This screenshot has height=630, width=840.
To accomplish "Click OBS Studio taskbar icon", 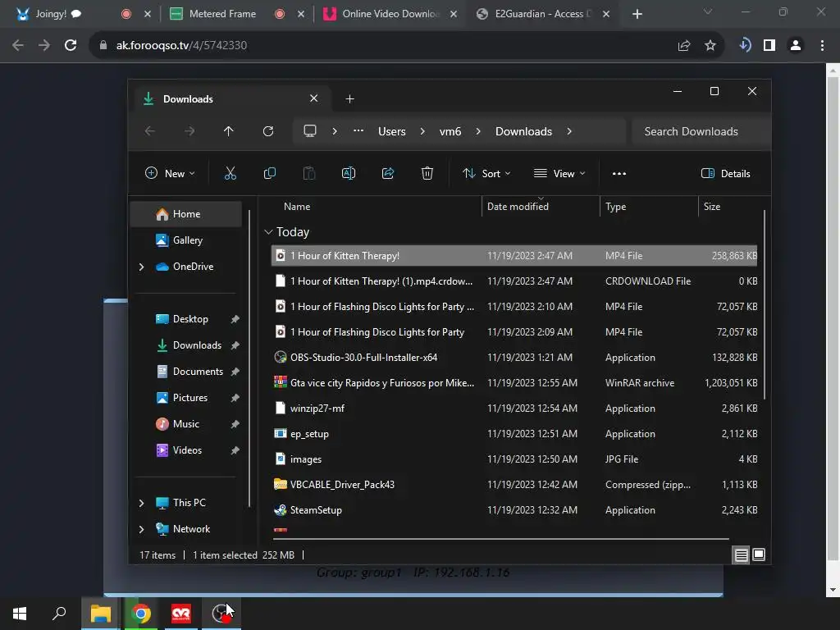I will (x=221, y=614).
